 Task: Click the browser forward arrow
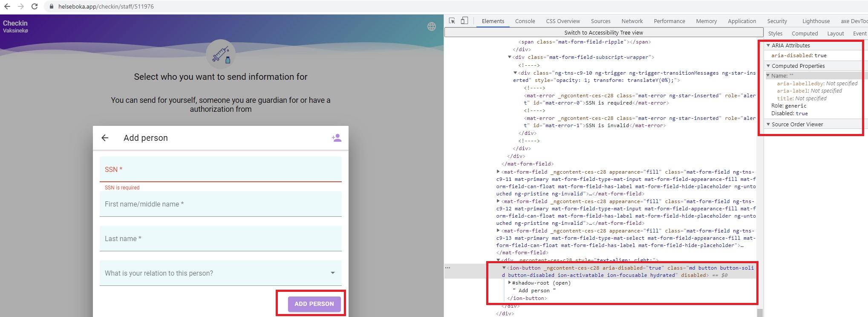[x=21, y=6]
